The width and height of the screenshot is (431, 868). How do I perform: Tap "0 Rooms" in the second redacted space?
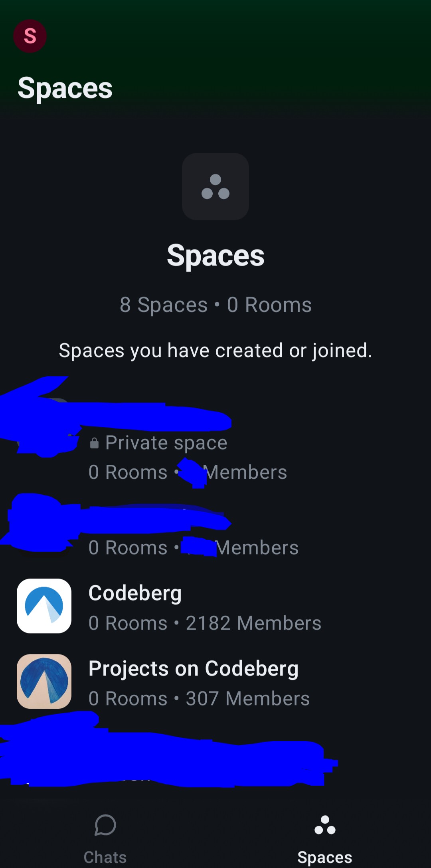pos(128,548)
